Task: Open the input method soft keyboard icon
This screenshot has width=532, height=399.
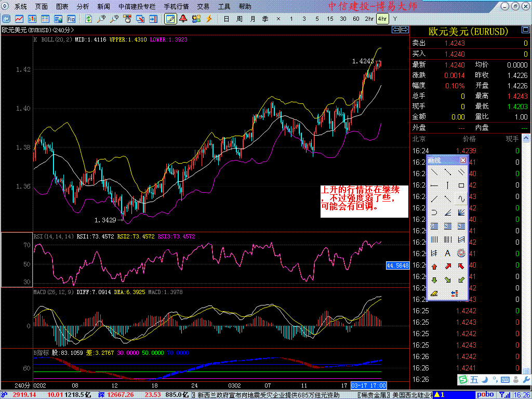Action: 504,379
